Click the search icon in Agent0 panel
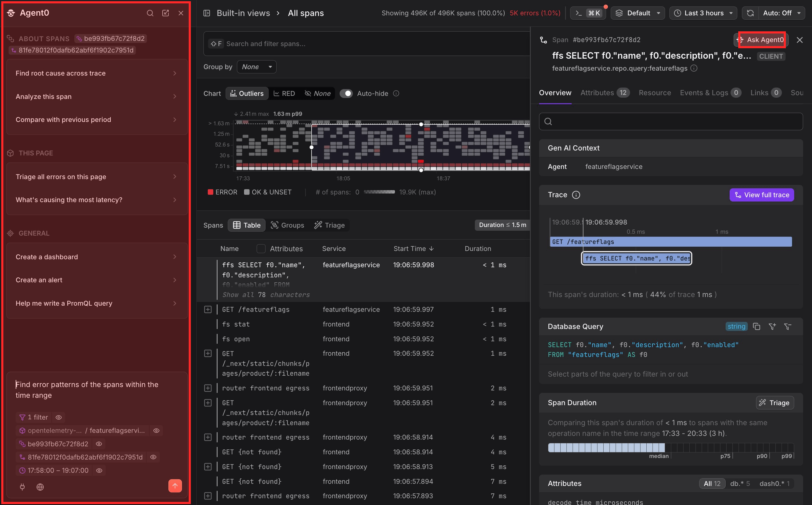 (x=150, y=13)
